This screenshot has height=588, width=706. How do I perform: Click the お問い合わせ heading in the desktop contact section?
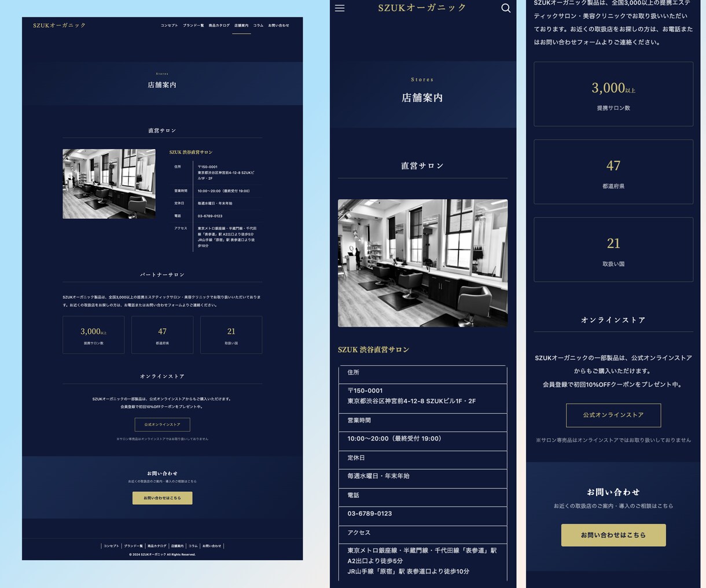click(x=162, y=473)
